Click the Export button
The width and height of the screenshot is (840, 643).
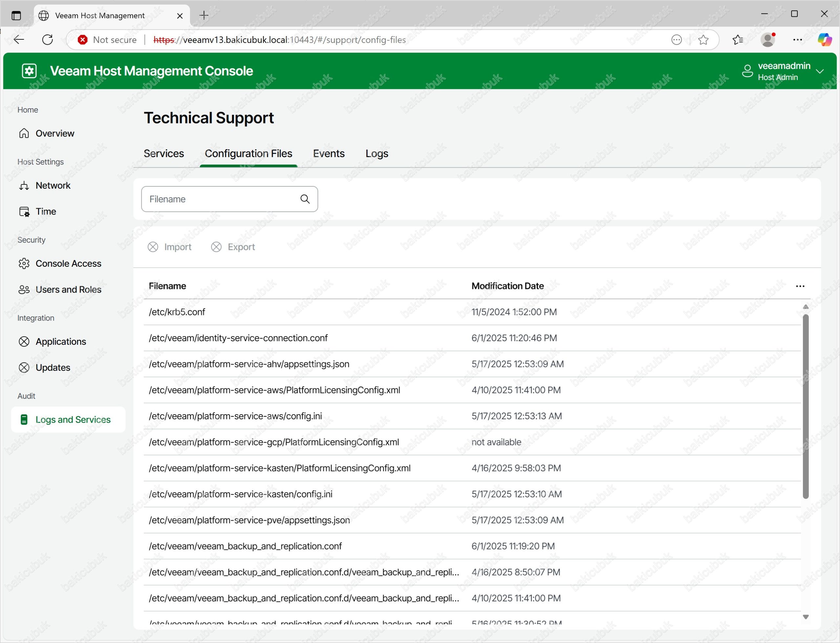[233, 247]
